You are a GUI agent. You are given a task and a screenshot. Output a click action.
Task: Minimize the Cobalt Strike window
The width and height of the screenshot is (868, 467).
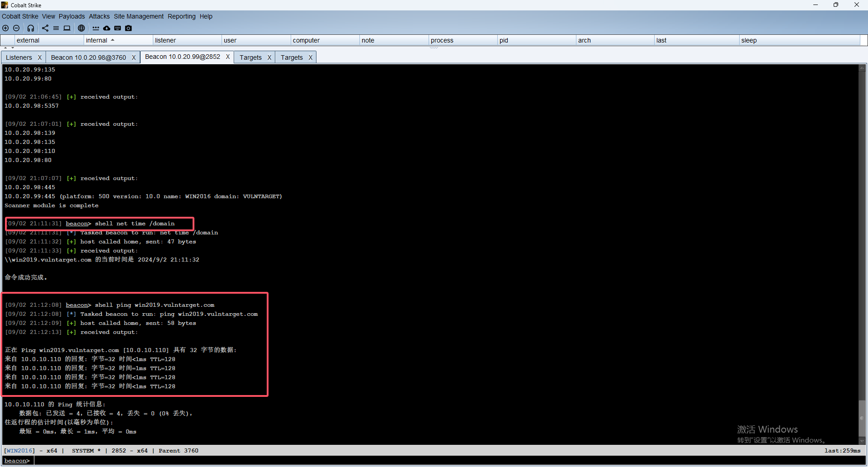816,5
